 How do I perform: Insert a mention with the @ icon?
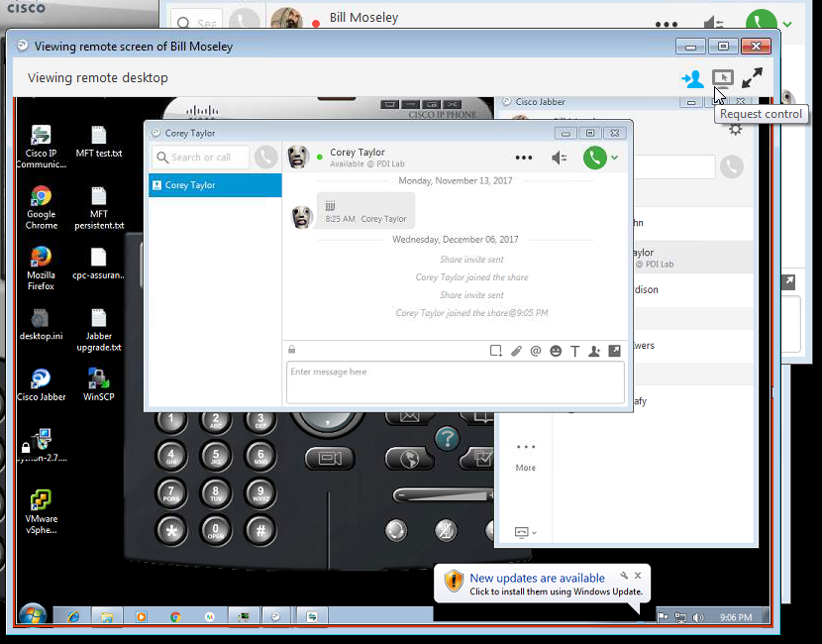point(536,350)
